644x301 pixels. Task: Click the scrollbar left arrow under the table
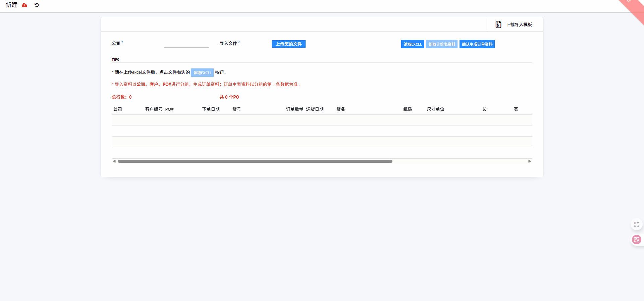114,161
